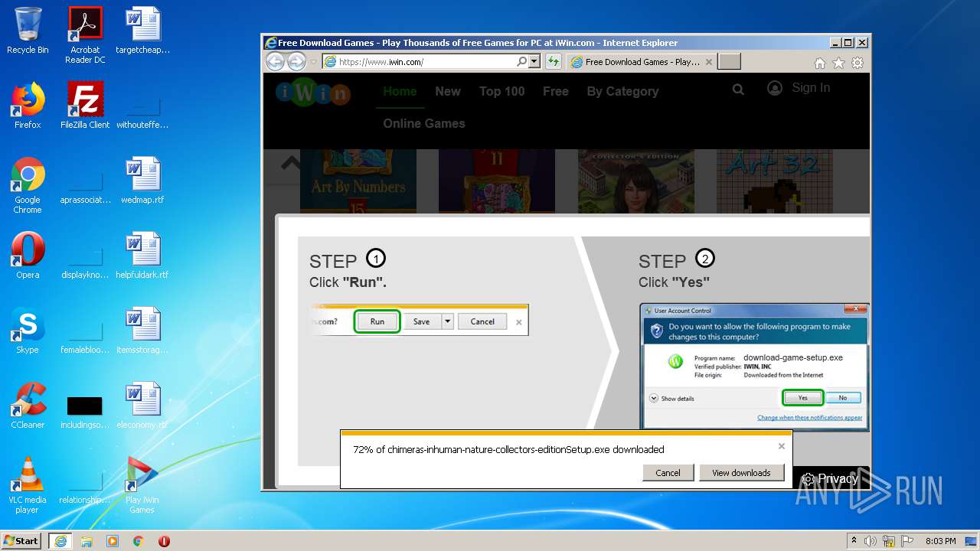Viewport: 980px width, 551px height.
Task: Open the targetcheap Word document icon
Action: point(142,31)
